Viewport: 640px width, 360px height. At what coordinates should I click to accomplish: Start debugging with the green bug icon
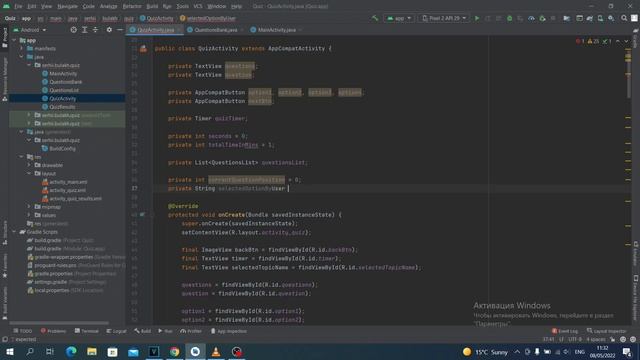(509, 18)
